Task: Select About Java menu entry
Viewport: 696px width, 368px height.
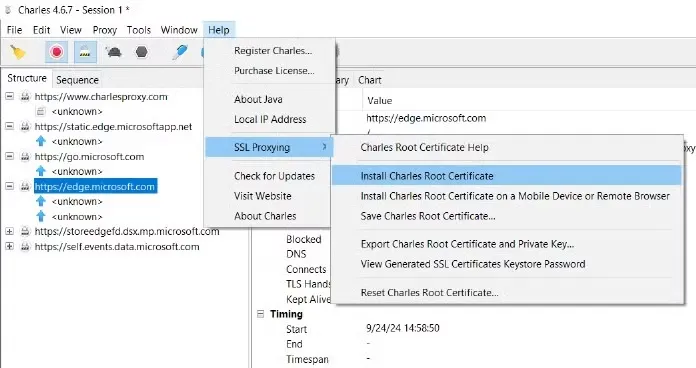Action: point(270,99)
